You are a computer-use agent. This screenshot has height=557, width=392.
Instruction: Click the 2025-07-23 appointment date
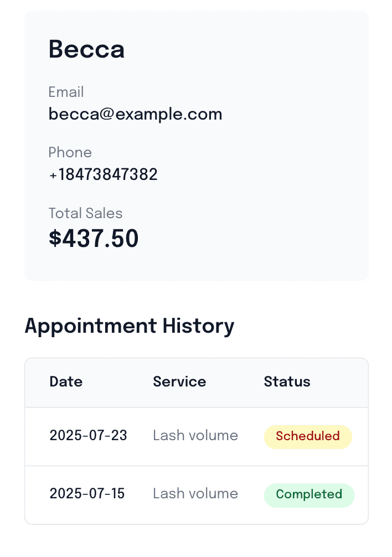point(88,436)
